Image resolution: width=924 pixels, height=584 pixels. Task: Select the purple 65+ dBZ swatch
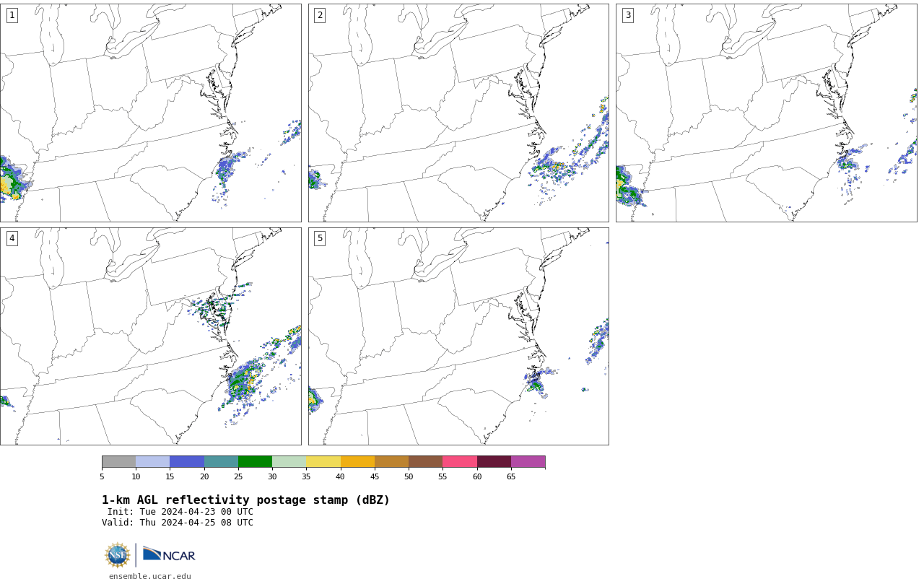528,462
